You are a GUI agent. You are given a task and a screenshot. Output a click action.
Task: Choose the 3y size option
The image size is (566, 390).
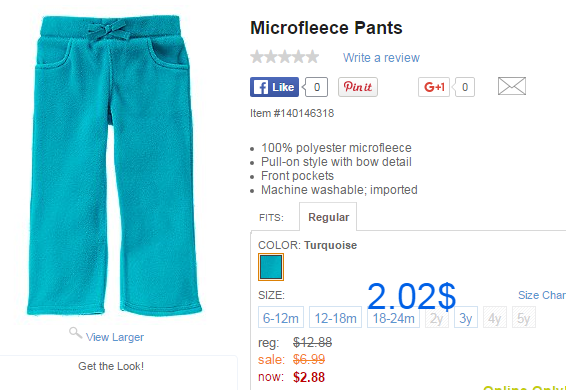click(x=466, y=317)
